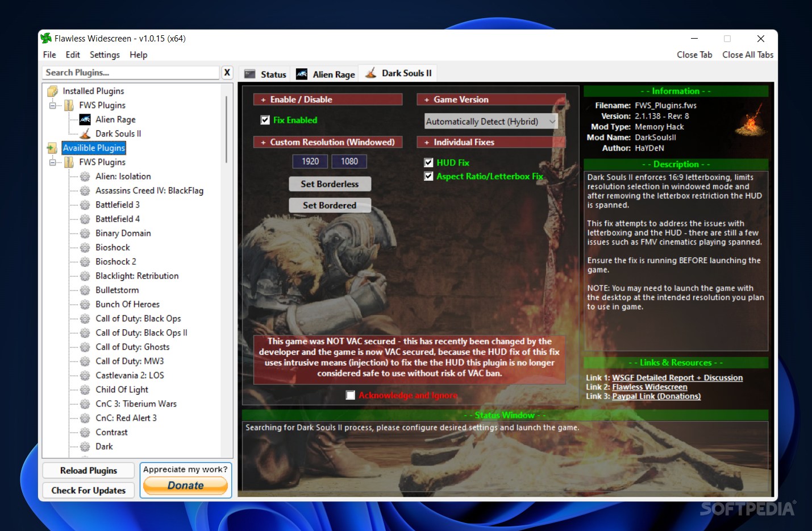Click the Availible Plugins folder icon
The width and height of the screenshot is (812, 531).
point(52,148)
